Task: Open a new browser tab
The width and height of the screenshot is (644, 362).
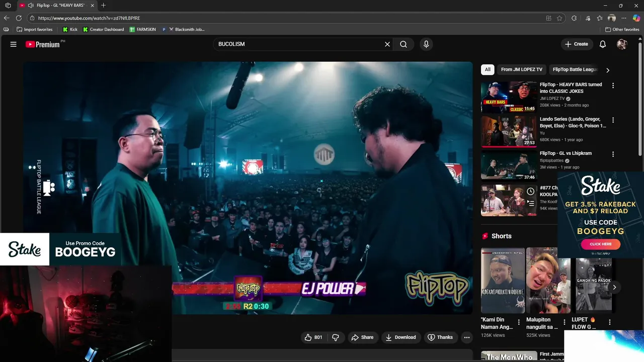Action: tap(103, 5)
